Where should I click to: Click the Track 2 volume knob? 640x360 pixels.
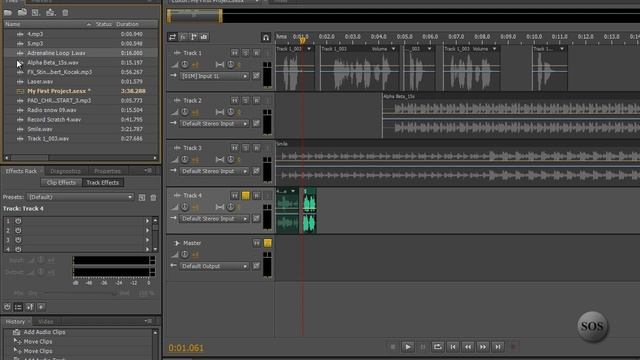pyautogui.click(x=185, y=112)
